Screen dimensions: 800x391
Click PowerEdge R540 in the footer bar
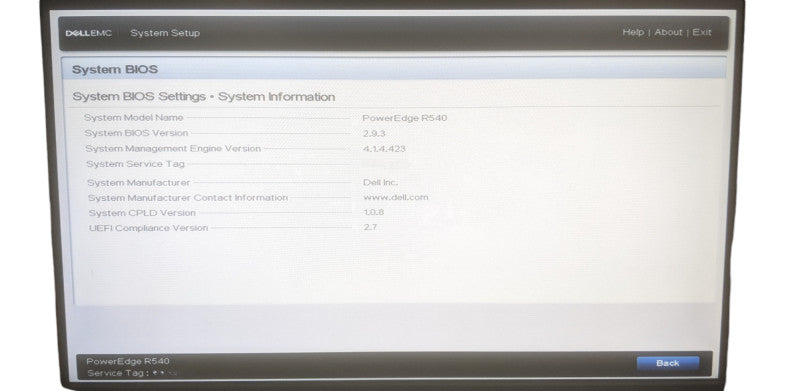click(128, 361)
